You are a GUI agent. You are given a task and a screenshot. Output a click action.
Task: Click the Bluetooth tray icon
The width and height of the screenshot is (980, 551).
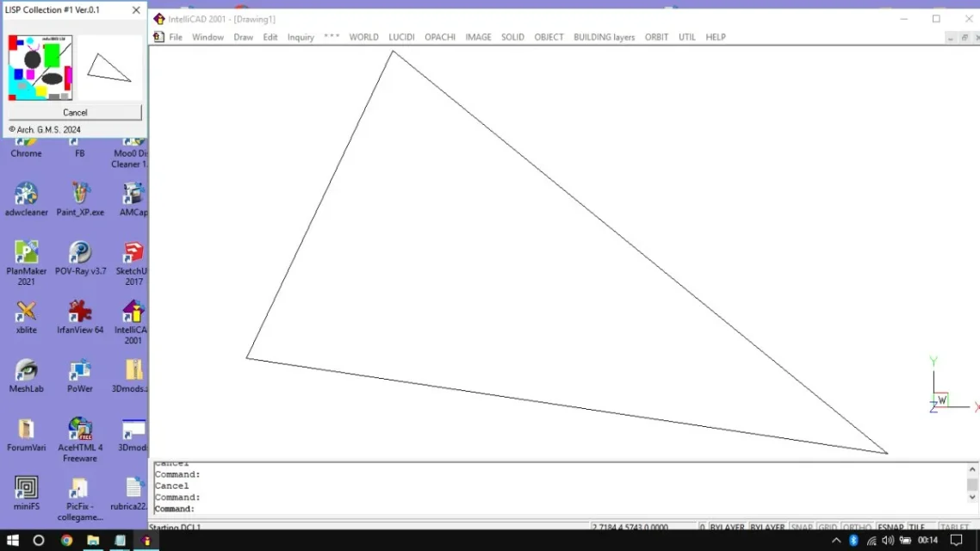pyautogui.click(x=853, y=541)
